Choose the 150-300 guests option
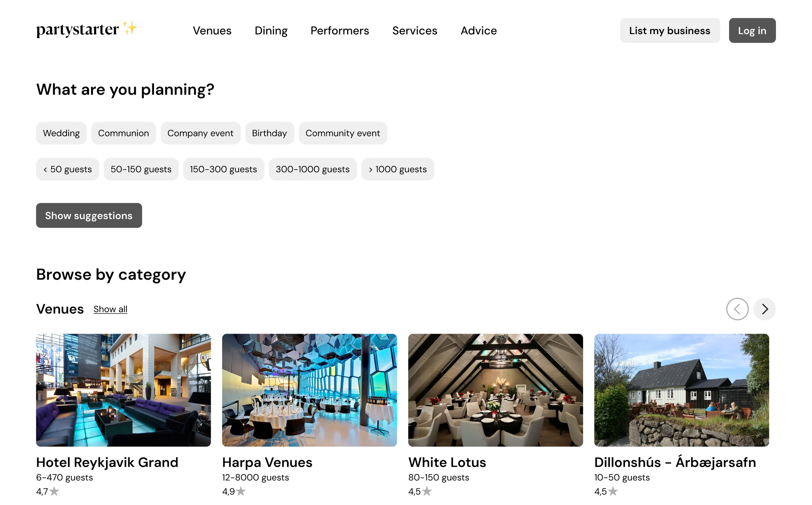The height and width of the screenshot is (505, 812). click(224, 169)
